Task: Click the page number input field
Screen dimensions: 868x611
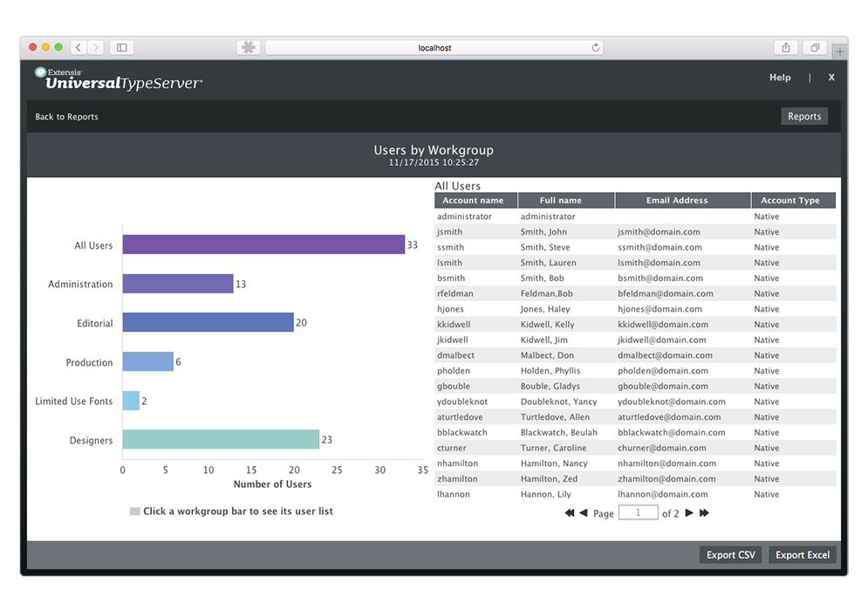Action: [638, 513]
